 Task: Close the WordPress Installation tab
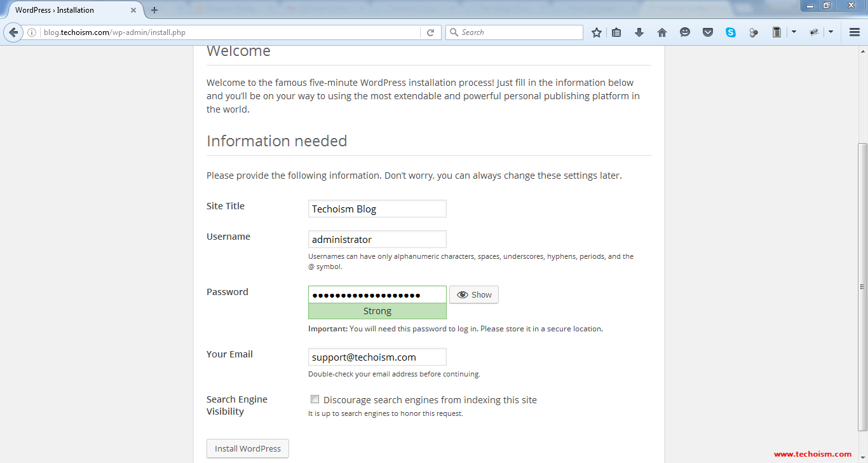pos(133,10)
